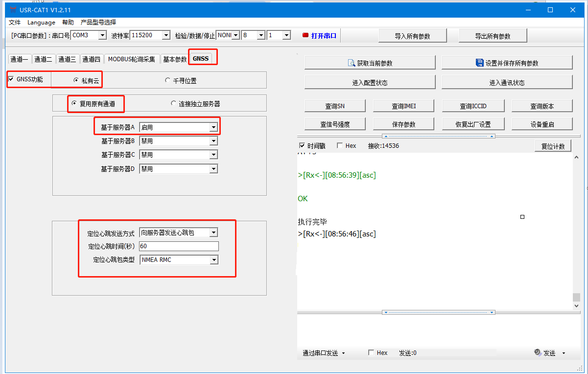The image size is (588, 374).
Task: Expand the 基于服务器A dropdown
Action: coord(213,127)
